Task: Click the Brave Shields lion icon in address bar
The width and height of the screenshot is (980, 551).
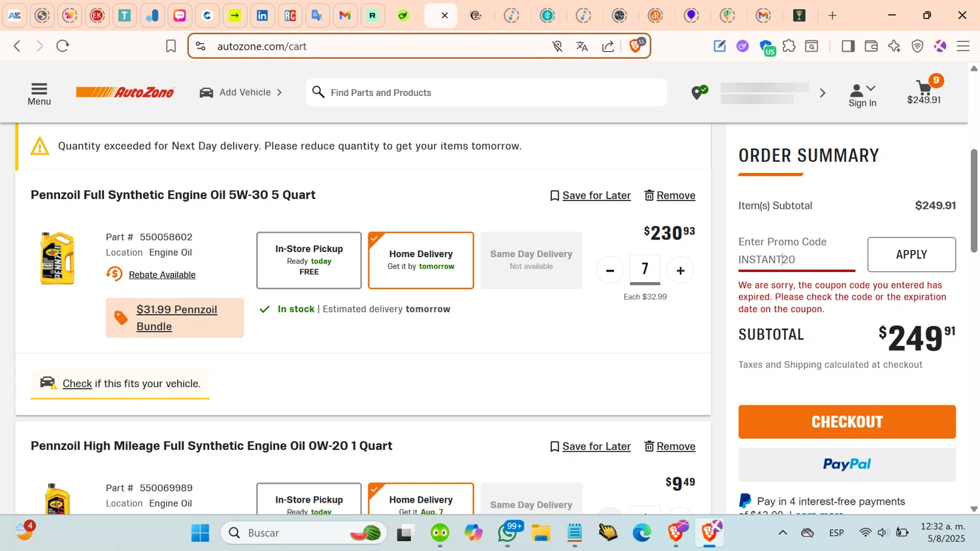Action: point(636,46)
